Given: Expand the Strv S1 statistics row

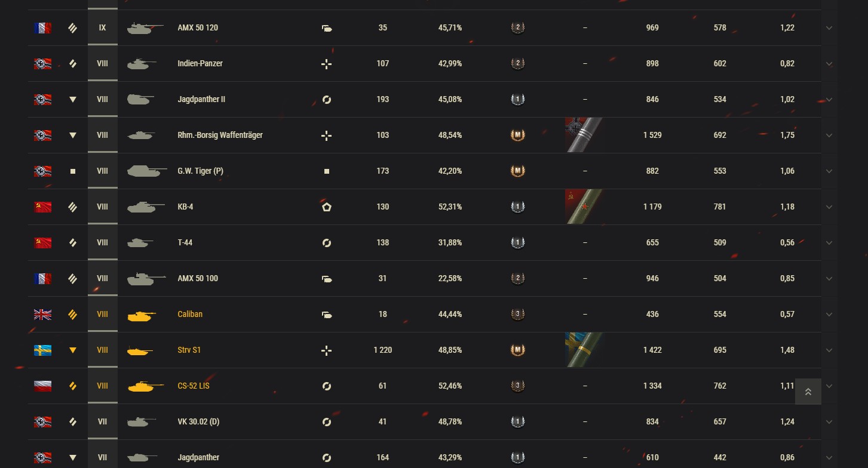Looking at the screenshot, I should (829, 350).
